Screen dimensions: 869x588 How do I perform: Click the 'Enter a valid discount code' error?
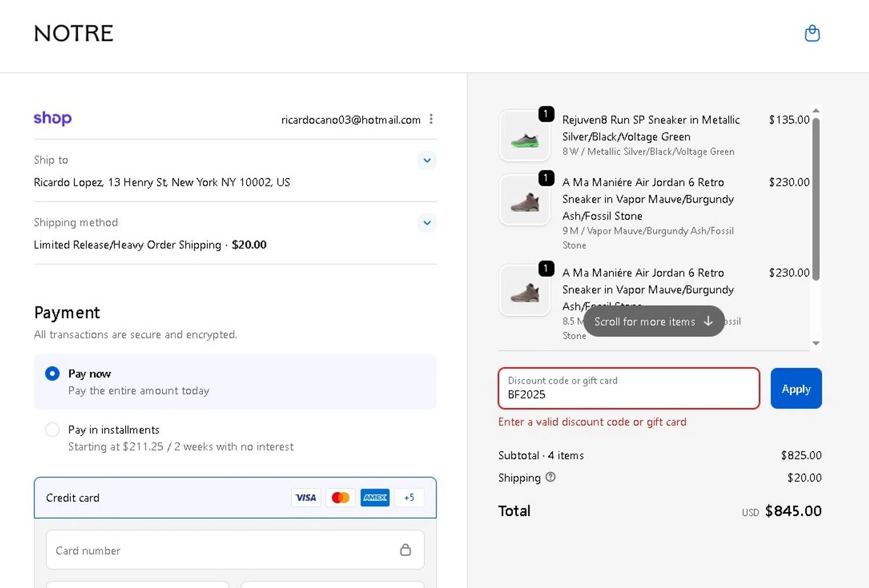[592, 422]
